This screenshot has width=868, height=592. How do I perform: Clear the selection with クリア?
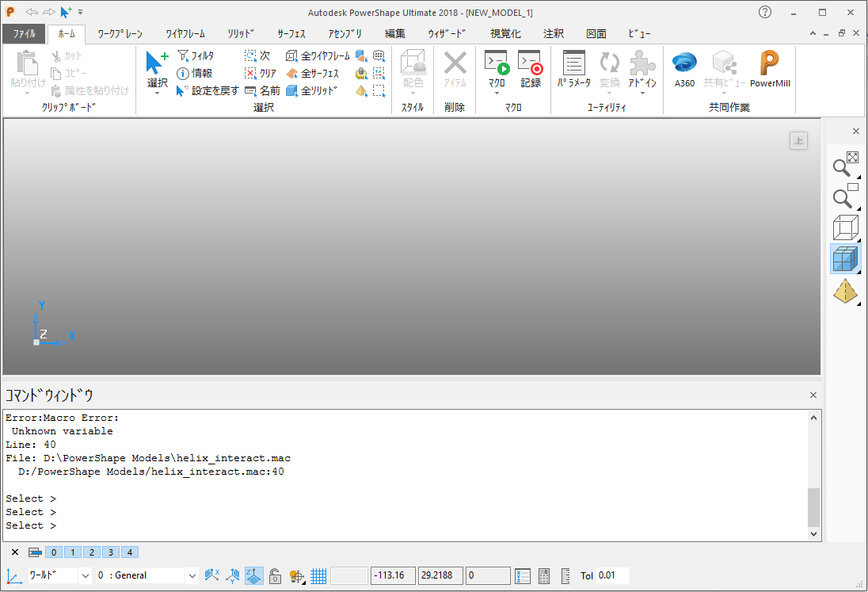click(261, 73)
